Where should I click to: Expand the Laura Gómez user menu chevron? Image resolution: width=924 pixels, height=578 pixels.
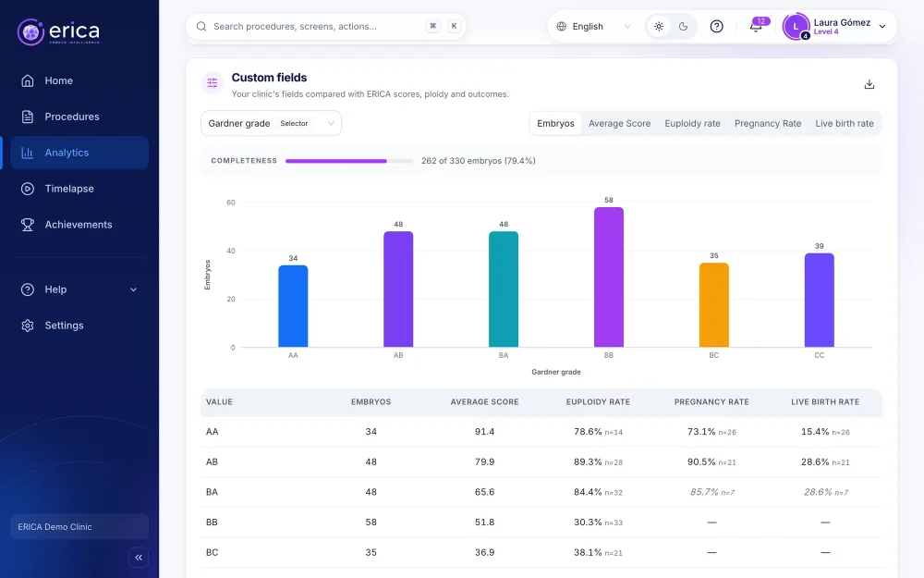882,27
